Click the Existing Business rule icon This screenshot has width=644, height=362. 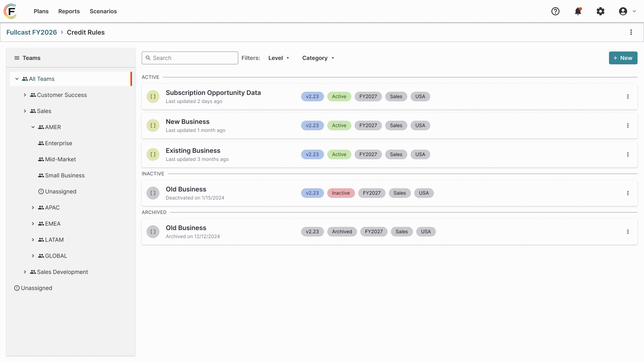pyautogui.click(x=153, y=154)
